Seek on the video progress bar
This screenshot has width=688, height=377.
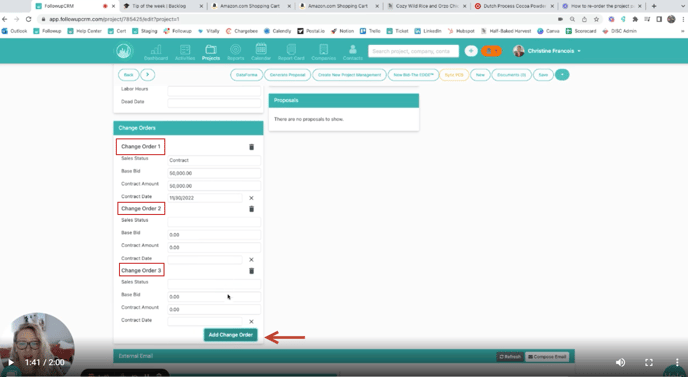pyautogui.click(x=344, y=375)
